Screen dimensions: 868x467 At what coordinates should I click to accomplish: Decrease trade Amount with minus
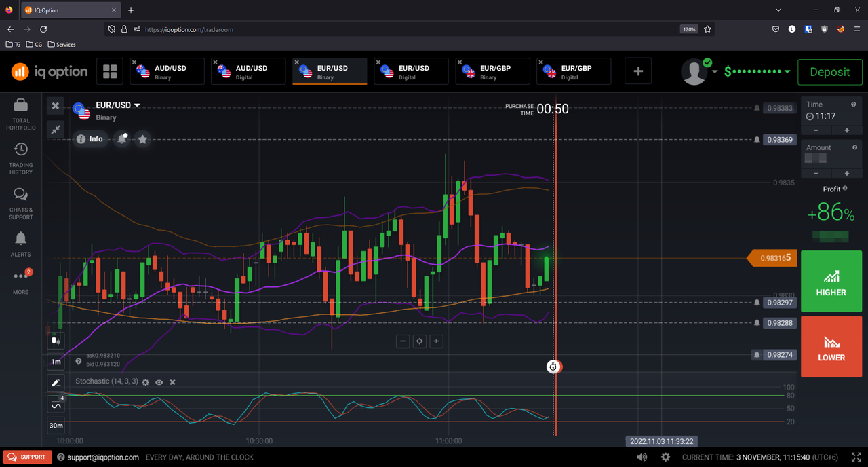pyautogui.click(x=816, y=174)
